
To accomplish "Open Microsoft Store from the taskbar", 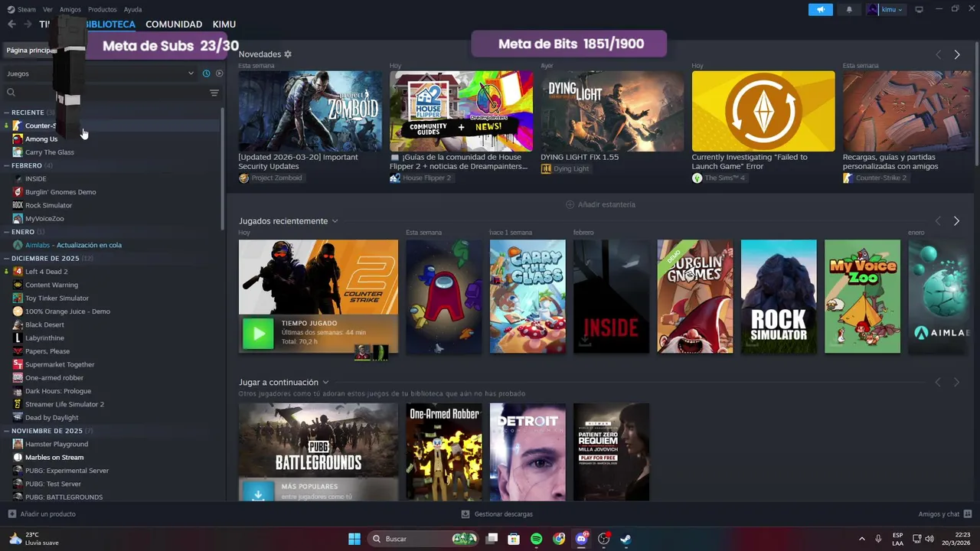I will pyautogui.click(x=514, y=539).
